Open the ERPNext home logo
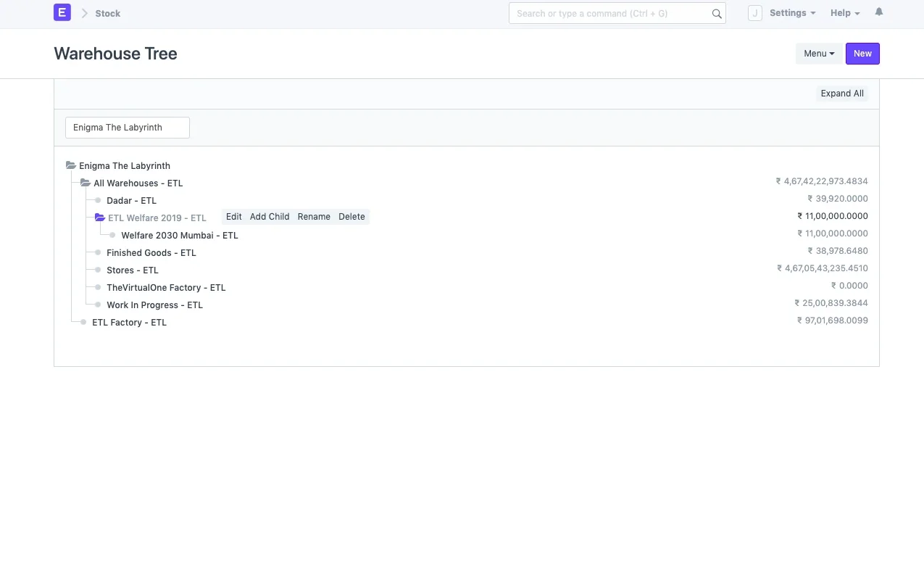Viewport: 924px width, 575px height. (x=62, y=12)
